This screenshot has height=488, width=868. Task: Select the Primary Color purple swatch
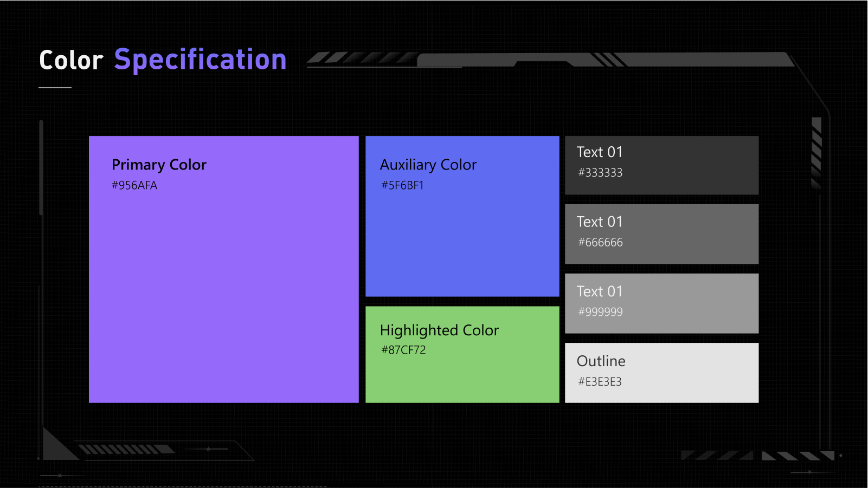(223, 269)
